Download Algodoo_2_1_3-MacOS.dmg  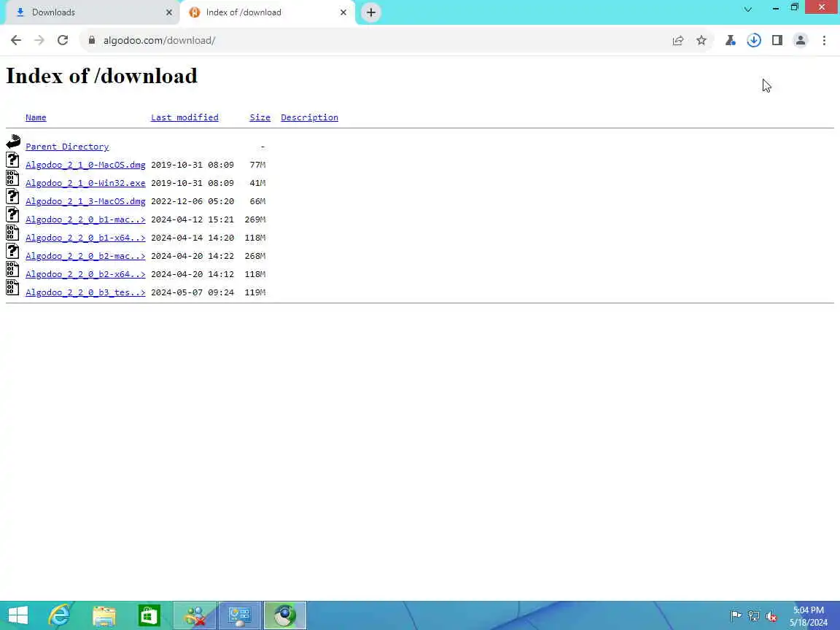[85, 201]
